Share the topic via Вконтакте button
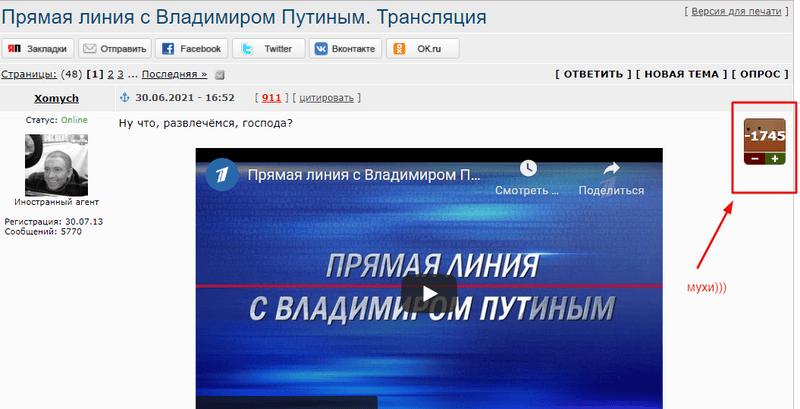This screenshot has height=409, width=800. point(345,49)
